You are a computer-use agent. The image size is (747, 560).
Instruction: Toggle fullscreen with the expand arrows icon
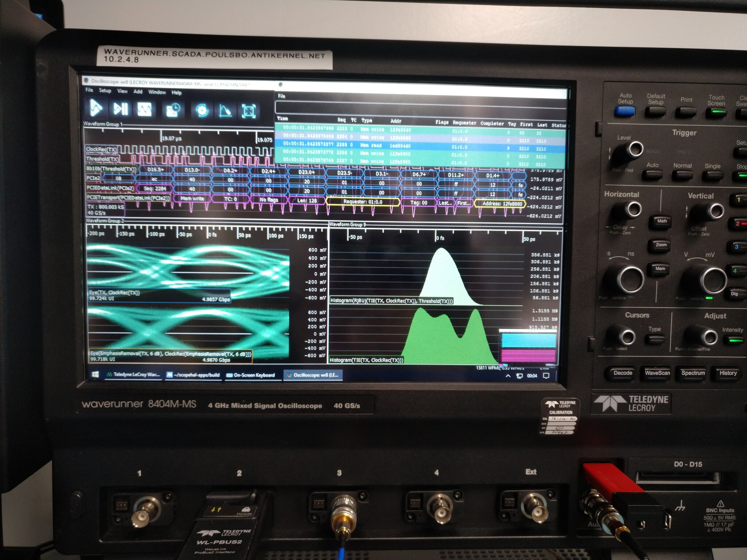[249, 111]
